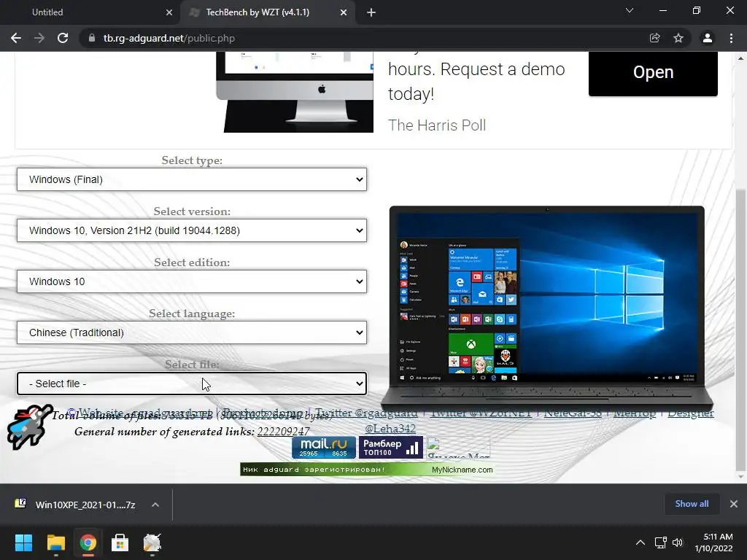Open the Select edition dropdown
This screenshot has height=560, width=747.
point(192,281)
